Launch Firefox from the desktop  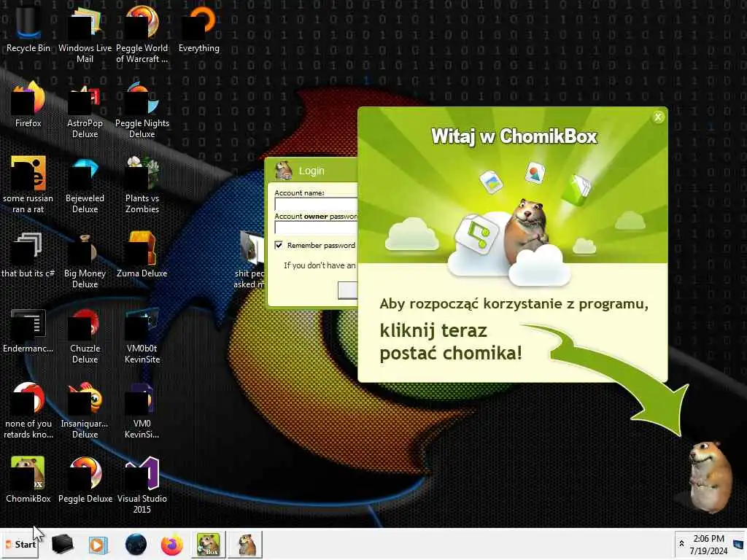(x=28, y=105)
